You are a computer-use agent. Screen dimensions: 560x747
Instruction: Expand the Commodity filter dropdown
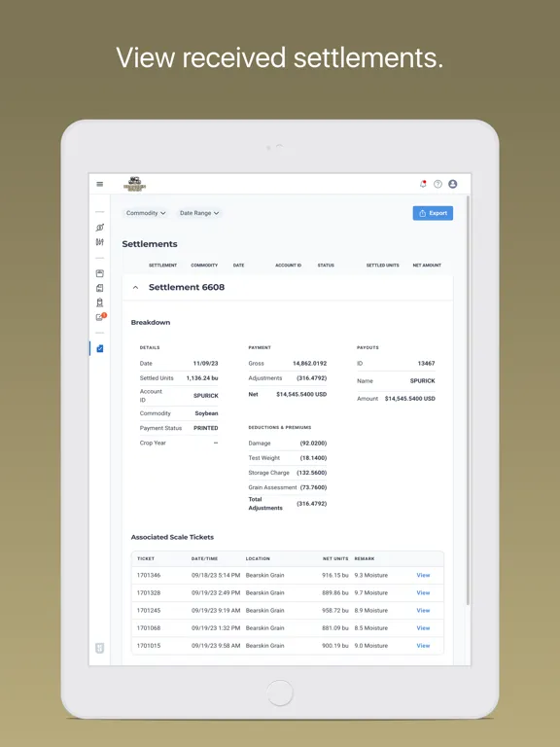pyautogui.click(x=146, y=213)
